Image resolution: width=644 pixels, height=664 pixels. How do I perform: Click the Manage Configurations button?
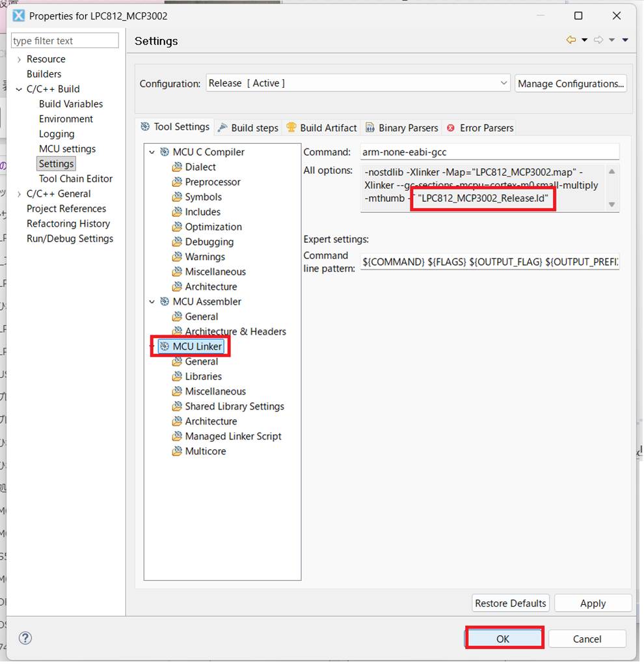click(x=570, y=83)
